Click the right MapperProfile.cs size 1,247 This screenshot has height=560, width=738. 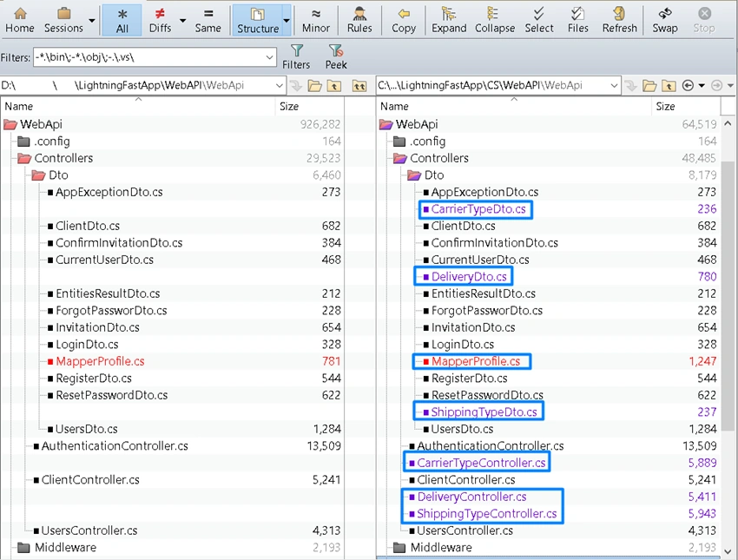coord(702,361)
